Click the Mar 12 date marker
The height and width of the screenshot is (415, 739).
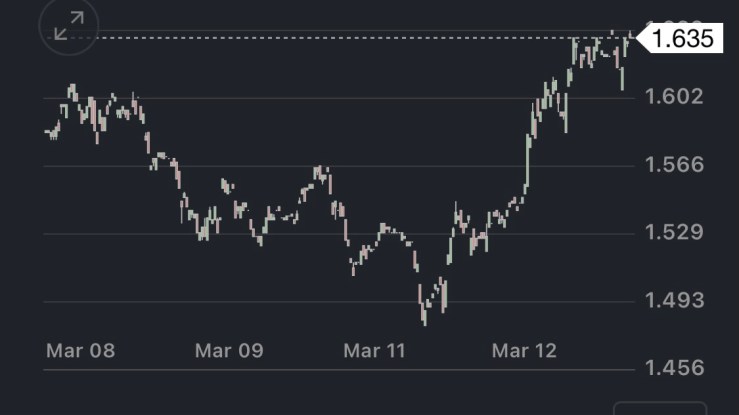[x=524, y=350]
